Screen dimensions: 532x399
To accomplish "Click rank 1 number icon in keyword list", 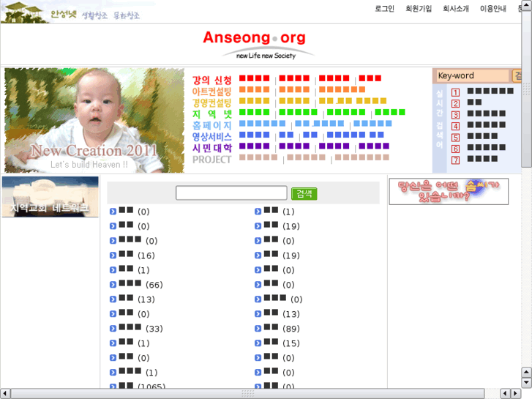I will (x=455, y=92).
